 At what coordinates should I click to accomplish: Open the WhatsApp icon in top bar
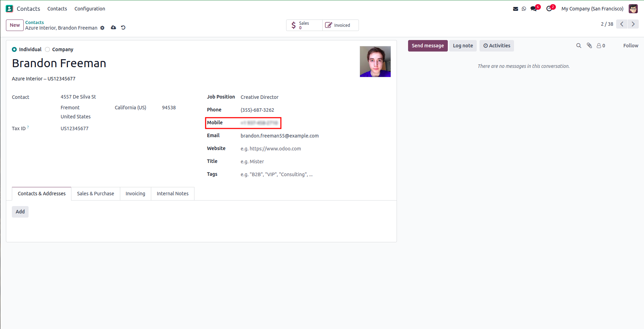click(524, 9)
